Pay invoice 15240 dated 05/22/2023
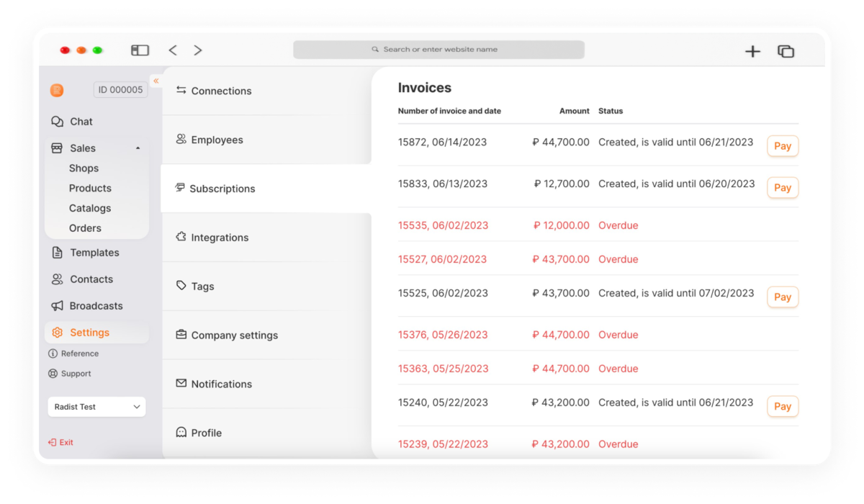This screenshot has height=504, width=864. tap(783, 407)
